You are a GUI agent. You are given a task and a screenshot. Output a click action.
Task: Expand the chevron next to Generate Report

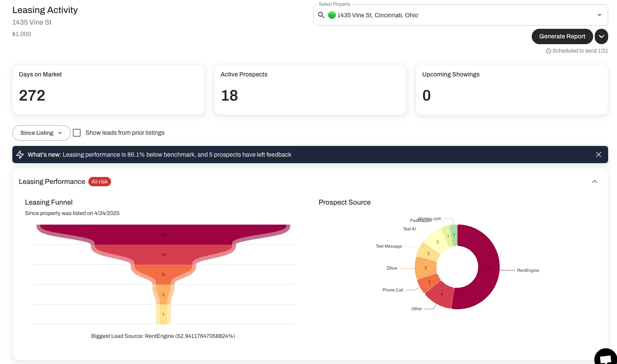point(601,36)
